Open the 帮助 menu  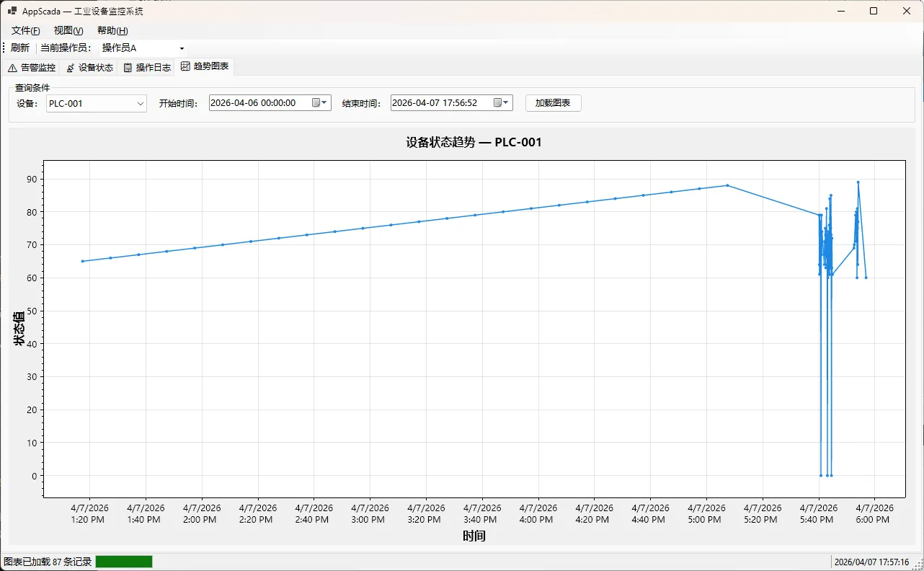pyautogui.click(x=112, y=30)
